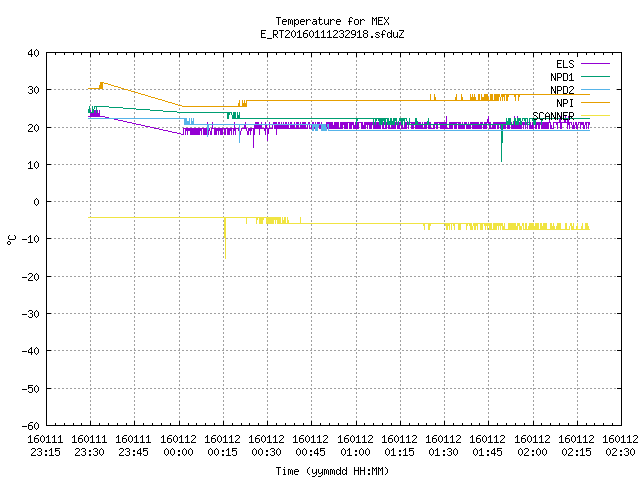Click the x-axis tick 160111 23:30
Image resolution: width=640 pixels, height=480 pixels.
(x=89, y=446)
